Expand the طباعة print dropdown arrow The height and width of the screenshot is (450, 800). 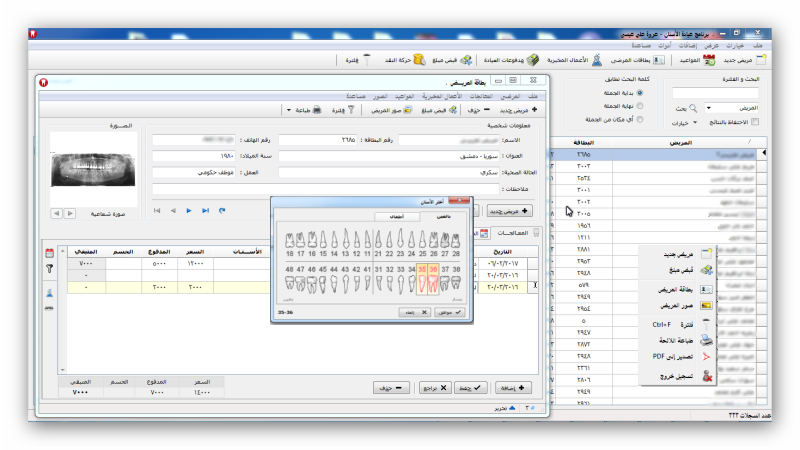coord(288,110)
